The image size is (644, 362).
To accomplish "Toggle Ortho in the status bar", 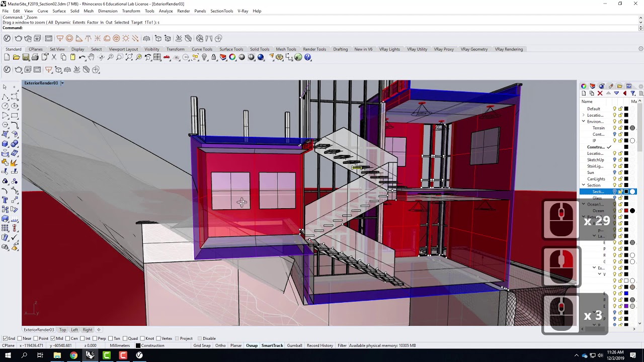I will coord(220,345).
